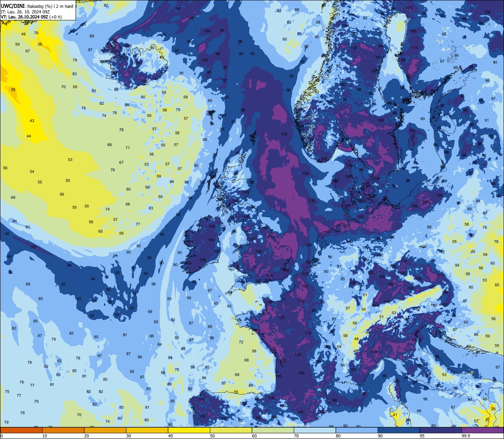Select the purple legend swatch above 99.9
Screen dimensions: 504x439
click(x=482, y=430)
